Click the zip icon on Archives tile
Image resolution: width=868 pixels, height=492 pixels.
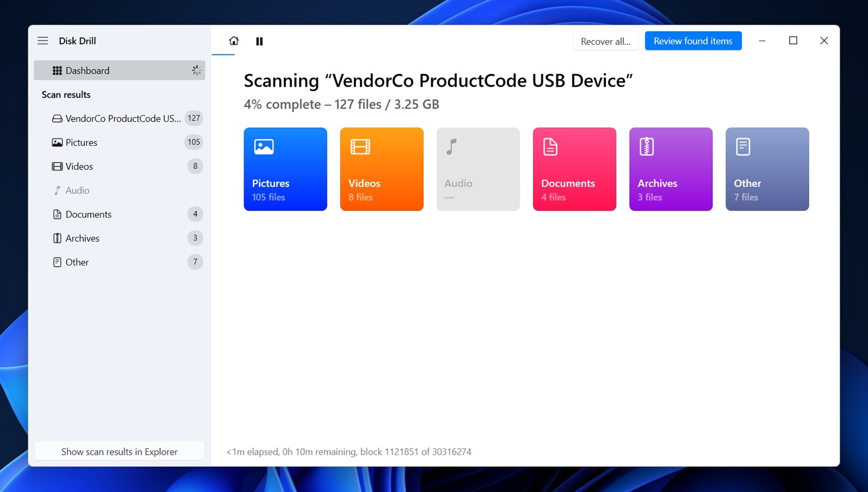(x=646, y=147)
